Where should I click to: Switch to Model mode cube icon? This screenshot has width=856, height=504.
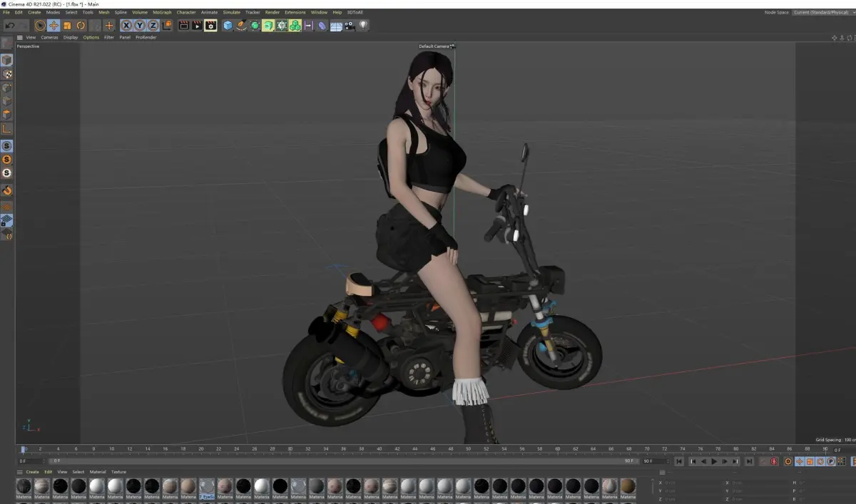[6, 60]
